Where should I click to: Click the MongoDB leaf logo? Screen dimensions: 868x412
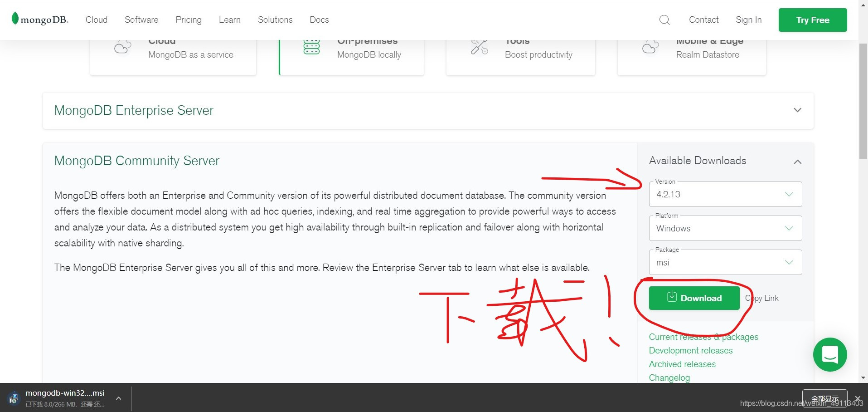pos(39,19)
